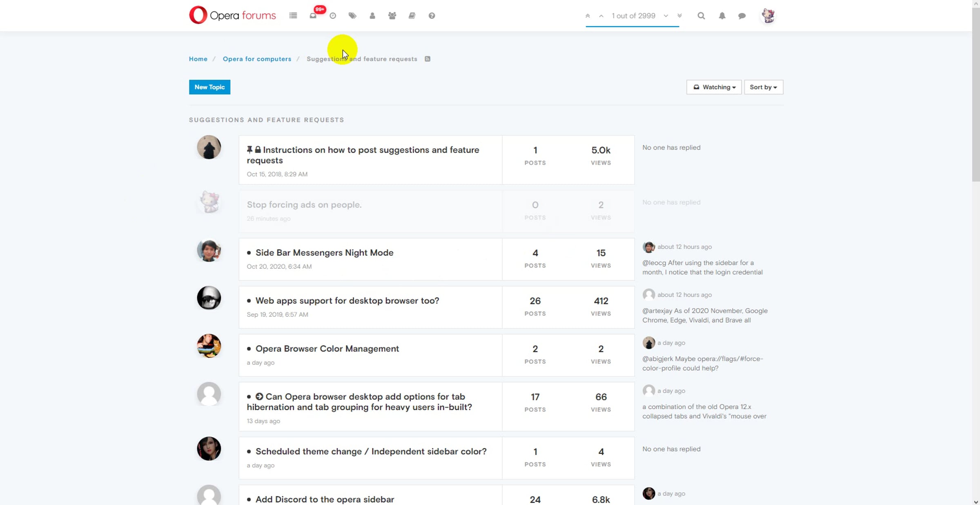Click avatar of Instructions topic author
Screen dimensions: 980x505
point(209,147)
